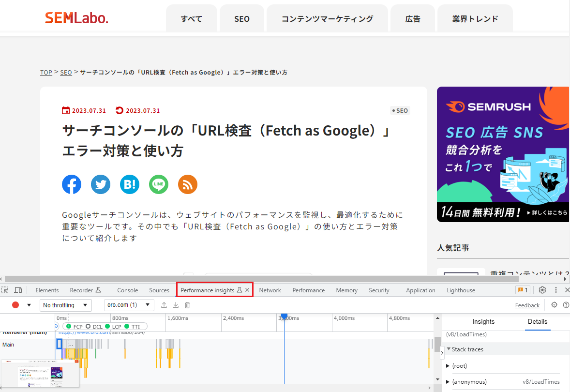Open the Network panel tab

[x=270, y=290]
